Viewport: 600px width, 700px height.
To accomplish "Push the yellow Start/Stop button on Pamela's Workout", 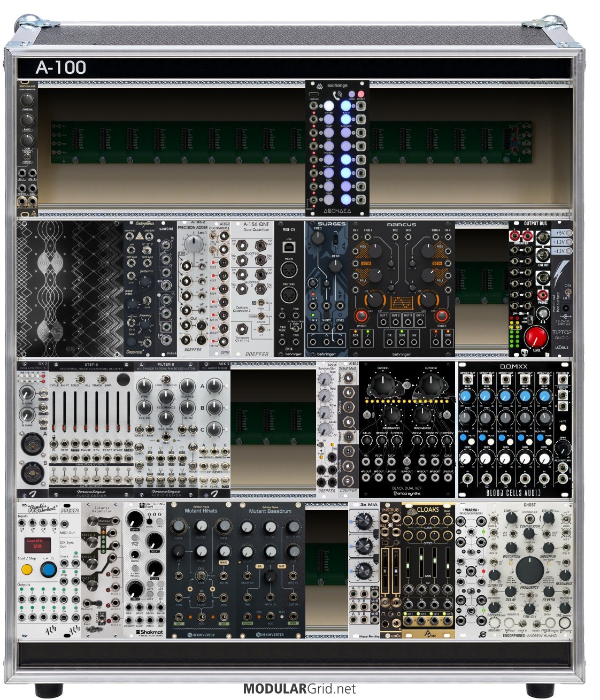I will [x=27, y=570].
